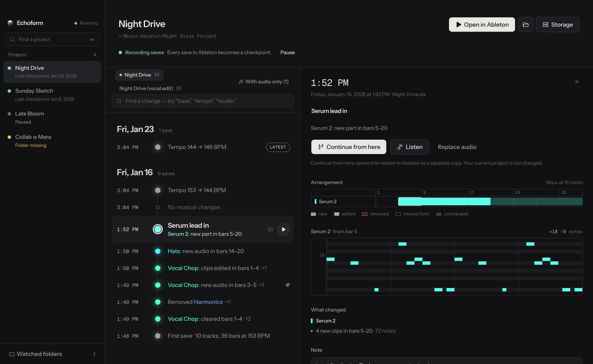Open in Ableton
Image resolution: width=593 pixels, height=364 pixels.
pyautogui.click(x=482, y=24)
